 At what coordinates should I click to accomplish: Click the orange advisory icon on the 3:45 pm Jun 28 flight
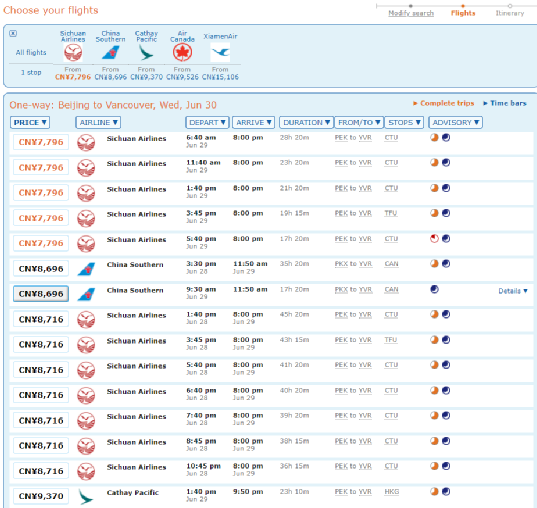[x=434, y=340]
